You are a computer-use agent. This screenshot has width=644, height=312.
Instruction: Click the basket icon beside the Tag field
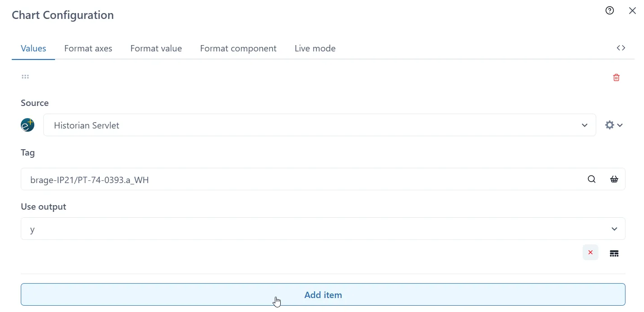pyautogui.click(x=614, y=179)
